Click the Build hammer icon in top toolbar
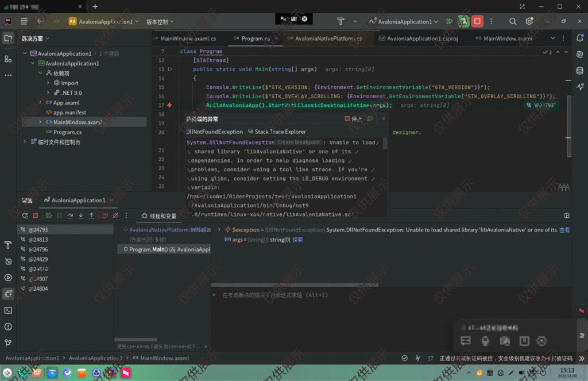The image size is (588, 381). 341,21
